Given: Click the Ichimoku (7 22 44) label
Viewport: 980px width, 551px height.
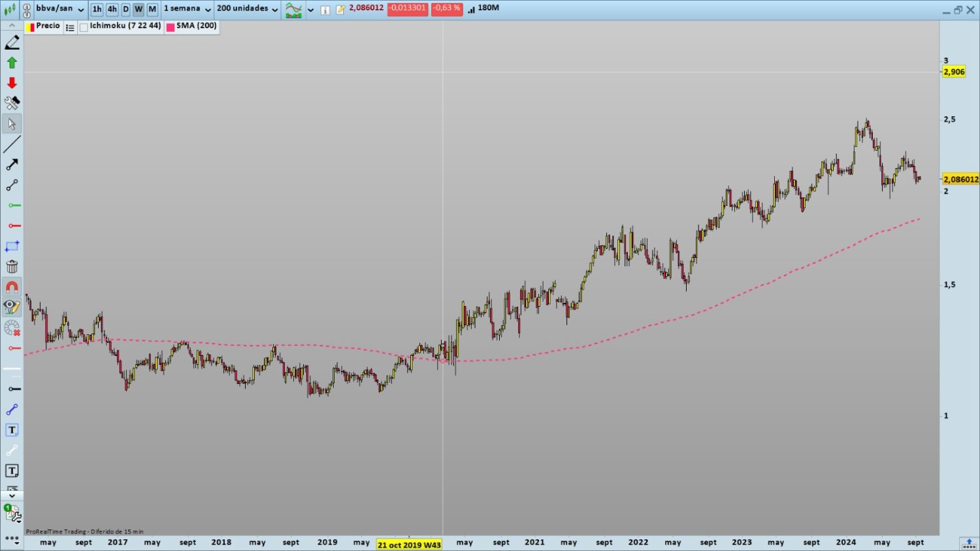Looking at the screenshot, I should pos(125,25).
